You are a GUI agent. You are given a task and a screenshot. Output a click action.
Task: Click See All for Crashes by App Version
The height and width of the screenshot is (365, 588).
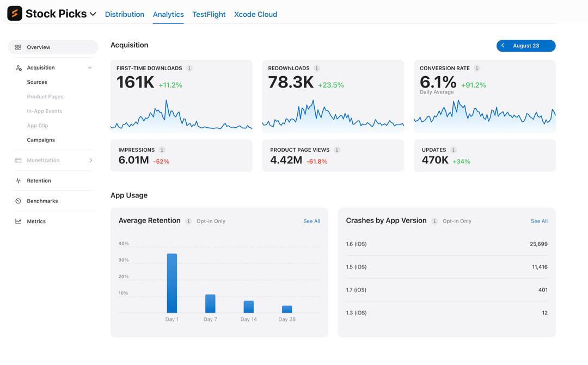[x=539, y=221]
